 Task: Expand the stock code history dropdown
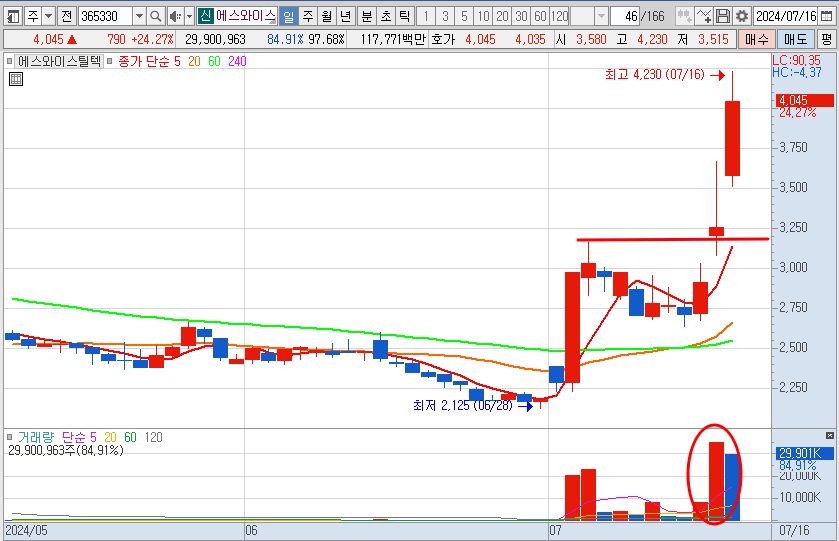(x=139, y=17)
